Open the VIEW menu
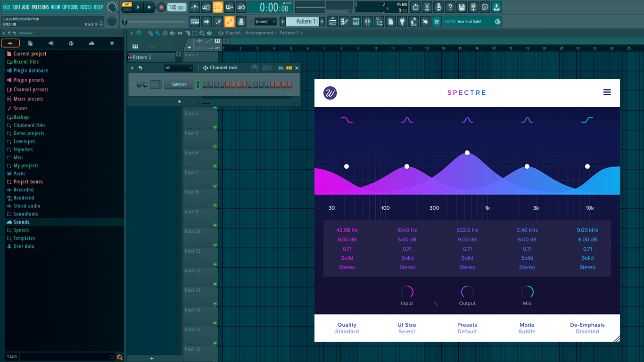 [x=56, y=7]
